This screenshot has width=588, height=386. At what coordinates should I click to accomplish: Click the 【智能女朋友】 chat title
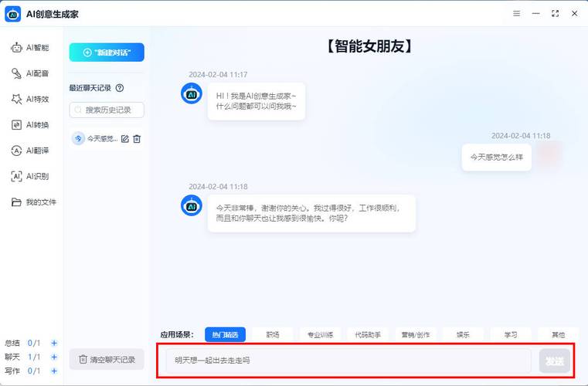(369, 46)
